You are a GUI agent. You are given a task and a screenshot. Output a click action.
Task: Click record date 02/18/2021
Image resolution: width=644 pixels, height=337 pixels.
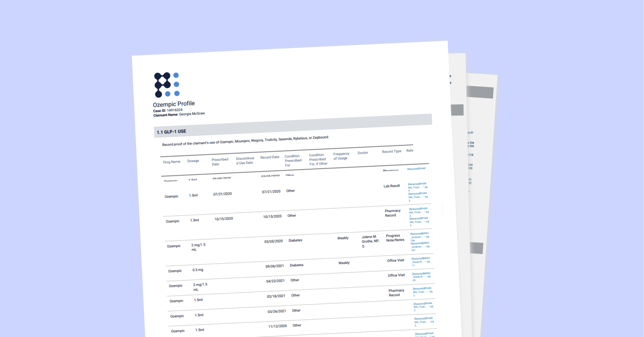pyautogui.click(x=276, y=296)
